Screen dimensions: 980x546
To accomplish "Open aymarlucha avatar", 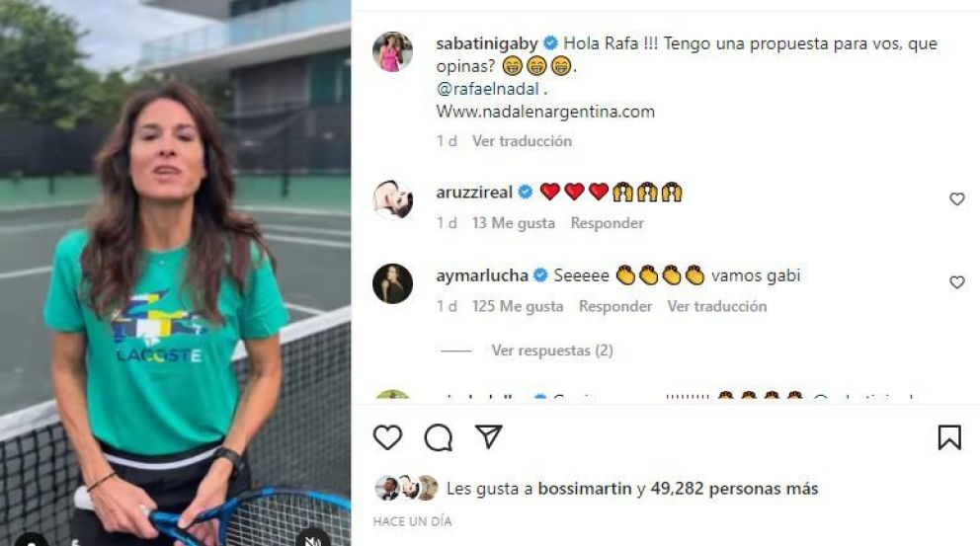I will [392, 283].
